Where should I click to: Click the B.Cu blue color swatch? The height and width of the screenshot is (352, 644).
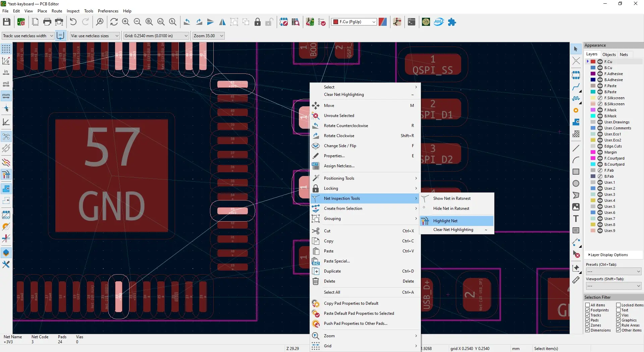pyautogui.click(x=593, y=68)
